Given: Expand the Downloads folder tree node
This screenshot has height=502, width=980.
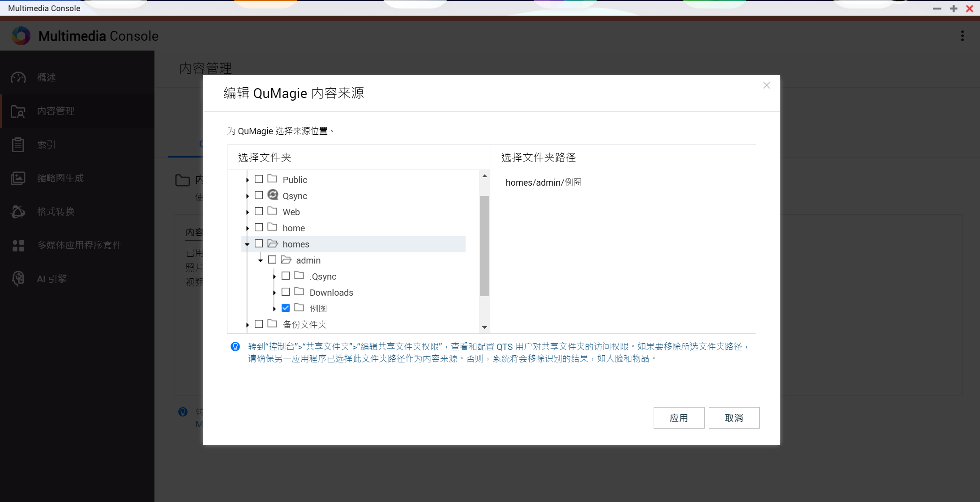Looking at the screenshot, I should coord(274,293).
